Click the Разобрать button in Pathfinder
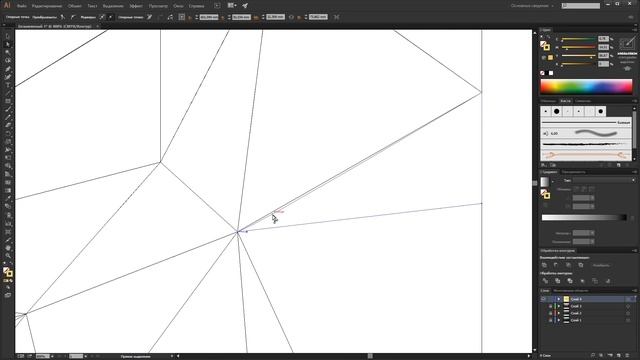Viewport: 640px width, 360px height. point(601,265)
